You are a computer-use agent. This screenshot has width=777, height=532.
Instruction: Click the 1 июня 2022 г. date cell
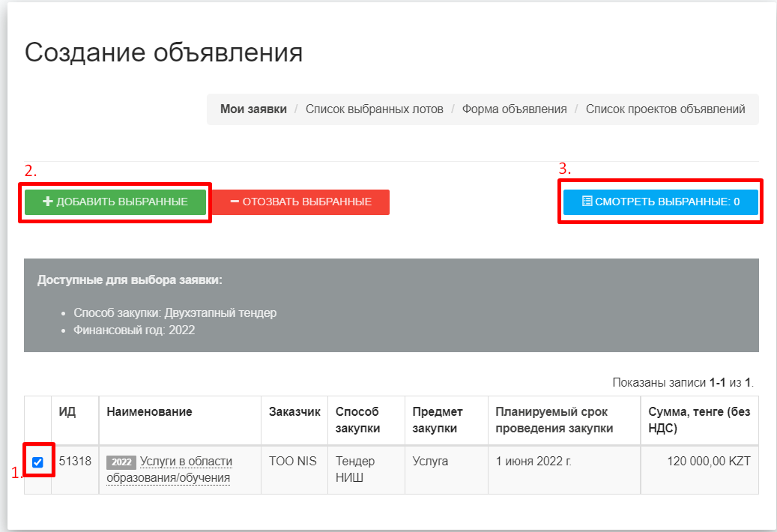click(x=533, y=462)
